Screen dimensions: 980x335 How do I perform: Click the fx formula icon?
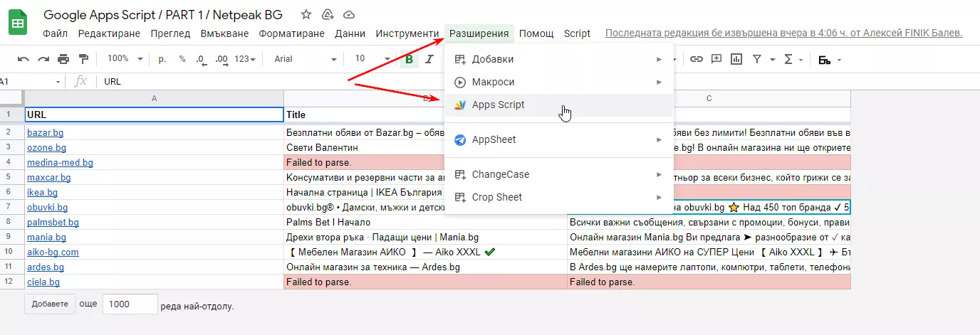tap(81, 81)
